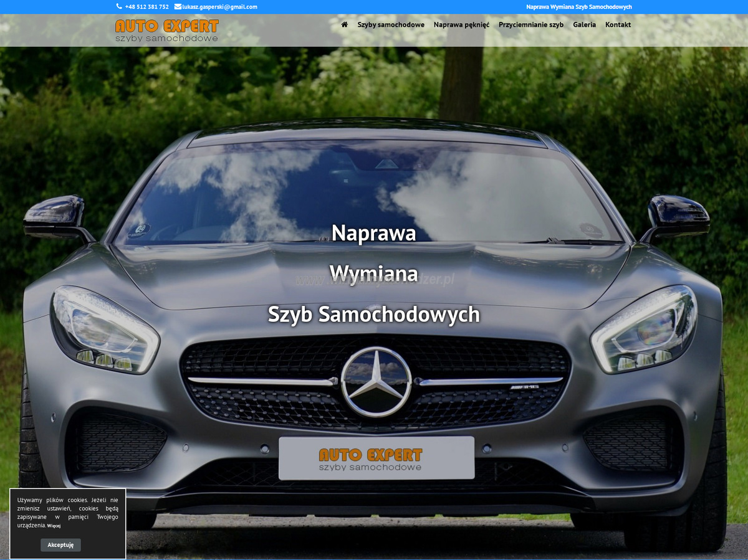Click the hero heading Szyb Samochodowych
This screenshot has height=560, width=748.
coord(373,315)
